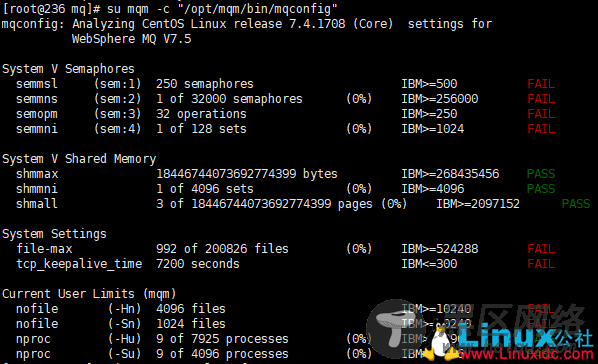Click the "1 of 4096 sets" value
Viewport: 598px width, 364px height.
click(x=205, y=189)
